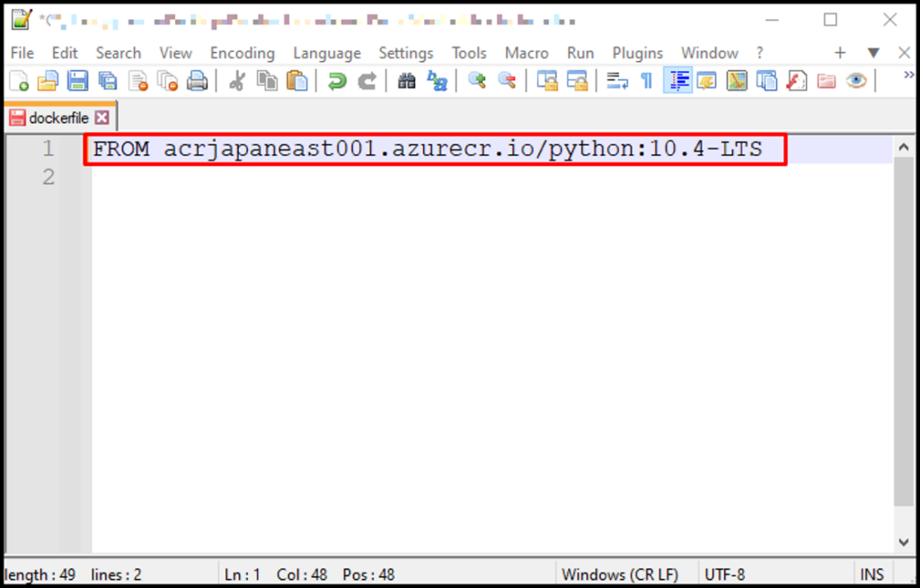The image size is (920, 588).
Task: Open the Search menu
Action: click(119, 53)
